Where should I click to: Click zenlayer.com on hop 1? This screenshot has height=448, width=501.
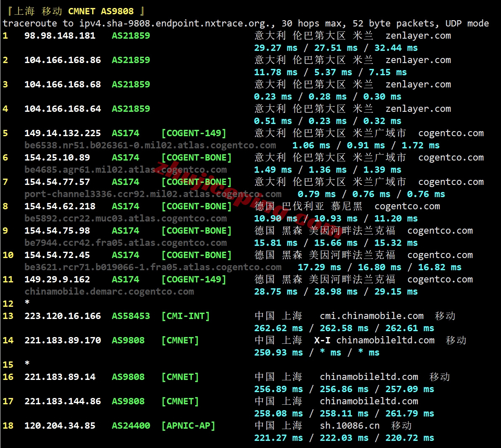[418, 35]
